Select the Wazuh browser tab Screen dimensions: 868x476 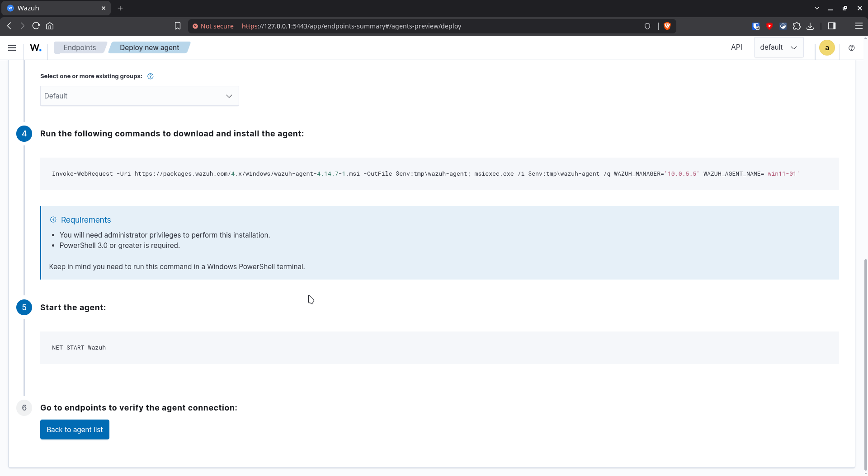tap(55, 8)
